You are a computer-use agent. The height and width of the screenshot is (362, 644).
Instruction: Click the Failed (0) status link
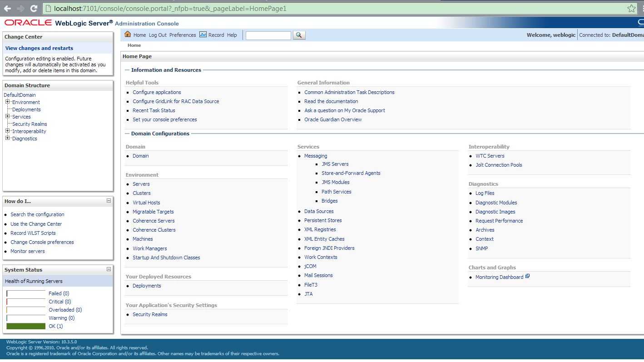pyautogui.click(x=59, y=293)
